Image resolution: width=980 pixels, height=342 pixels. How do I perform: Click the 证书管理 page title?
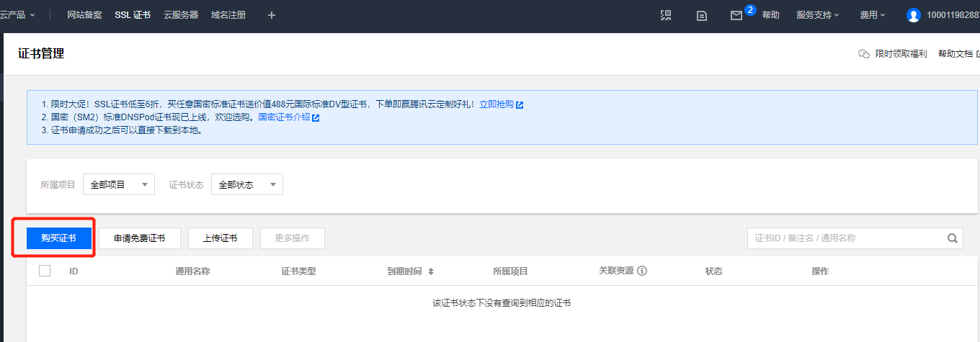(41, 53)
